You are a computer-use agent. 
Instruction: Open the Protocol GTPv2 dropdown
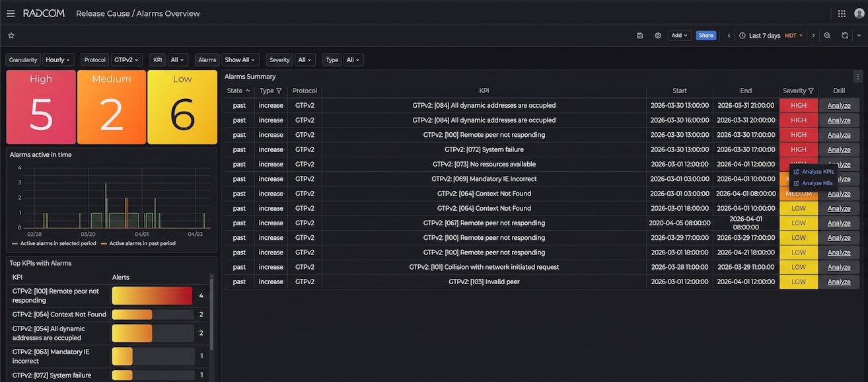tap(127, 60)
